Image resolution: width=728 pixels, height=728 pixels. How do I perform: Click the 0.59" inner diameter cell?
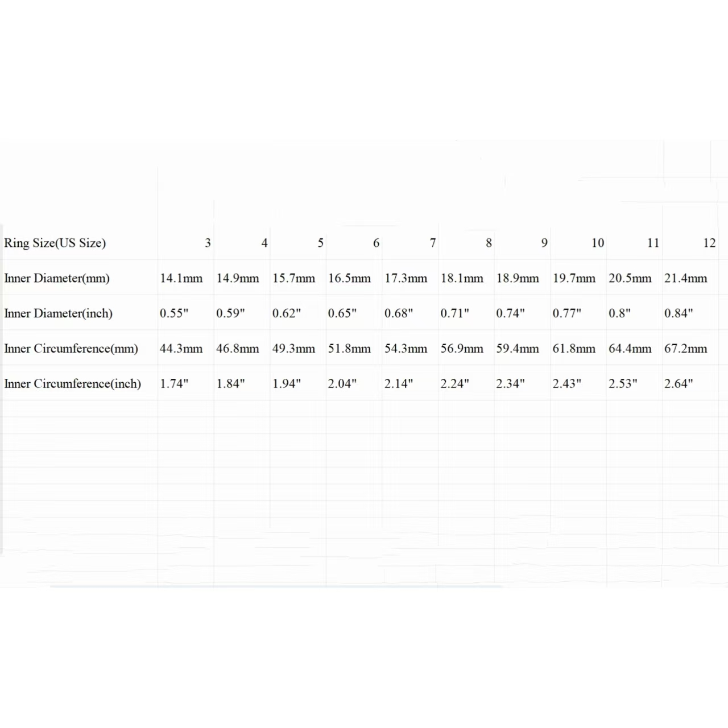(230, 313)
